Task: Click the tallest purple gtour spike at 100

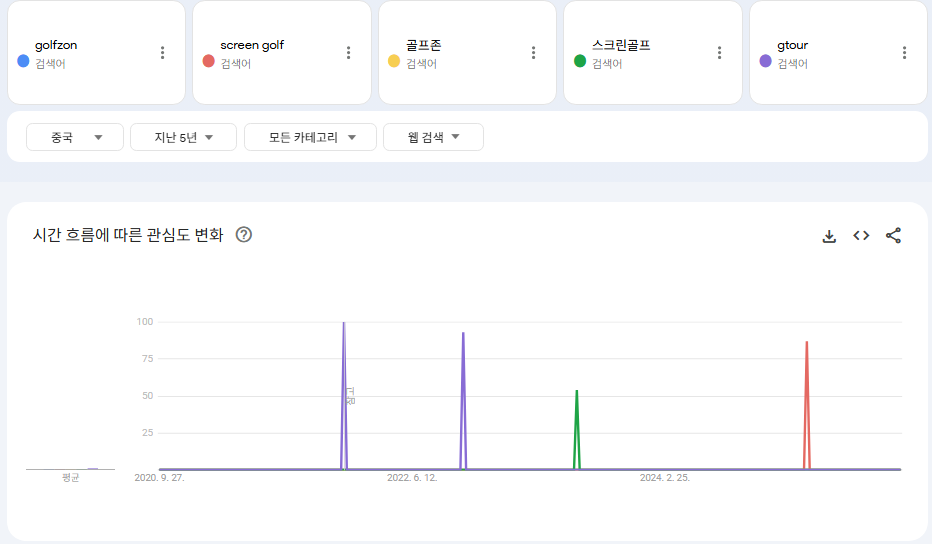Action: tap(344, 395)
